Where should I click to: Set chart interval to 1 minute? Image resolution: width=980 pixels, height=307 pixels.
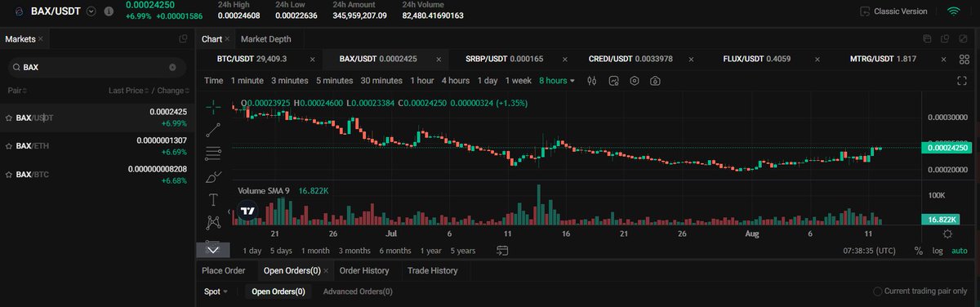coord(247,81)
